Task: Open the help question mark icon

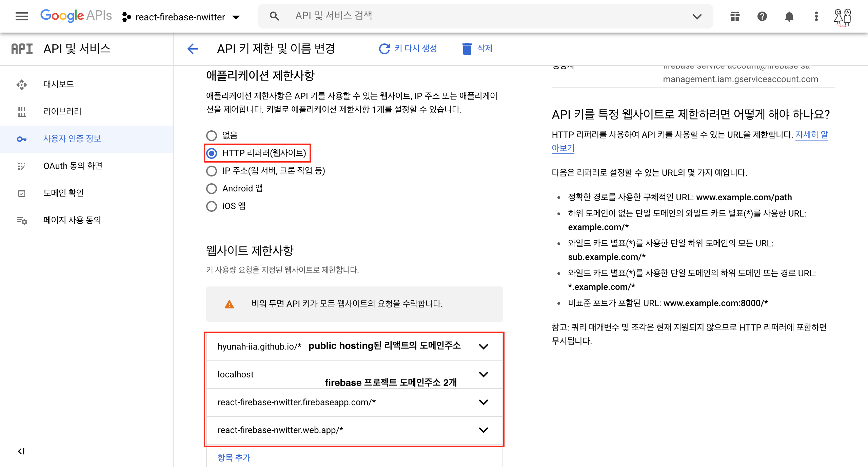Action: (762, 16)
